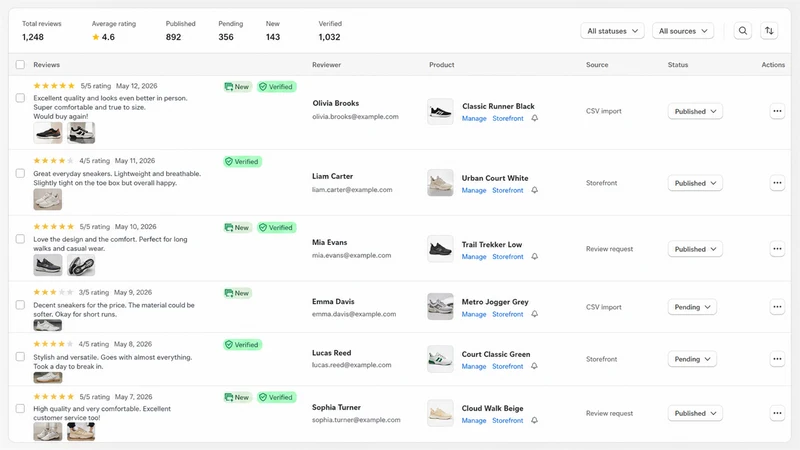Open Published status dropdown for Urban Court White

[695, 183]
